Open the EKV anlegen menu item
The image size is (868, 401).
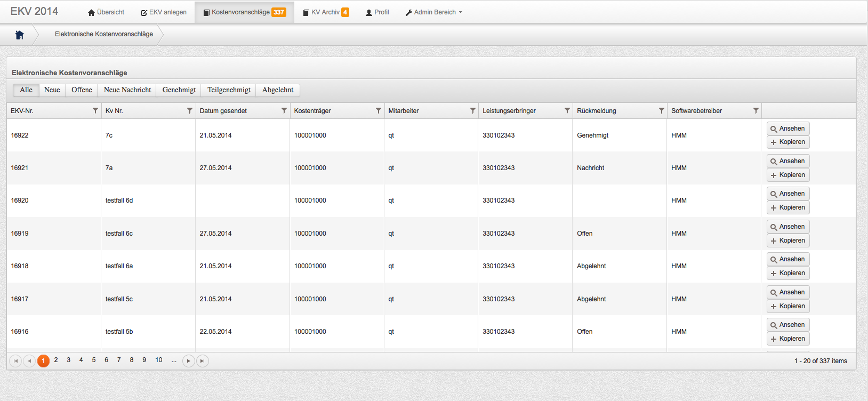coord(164,12)
